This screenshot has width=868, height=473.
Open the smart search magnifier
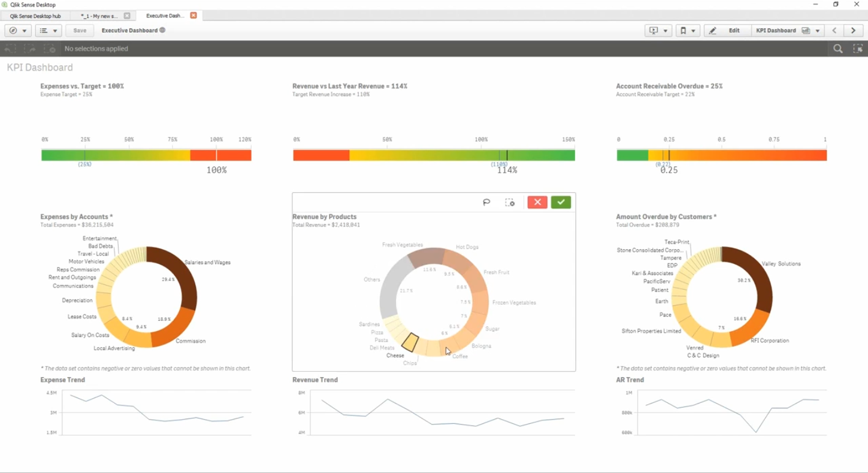click(x=838, y=48)
